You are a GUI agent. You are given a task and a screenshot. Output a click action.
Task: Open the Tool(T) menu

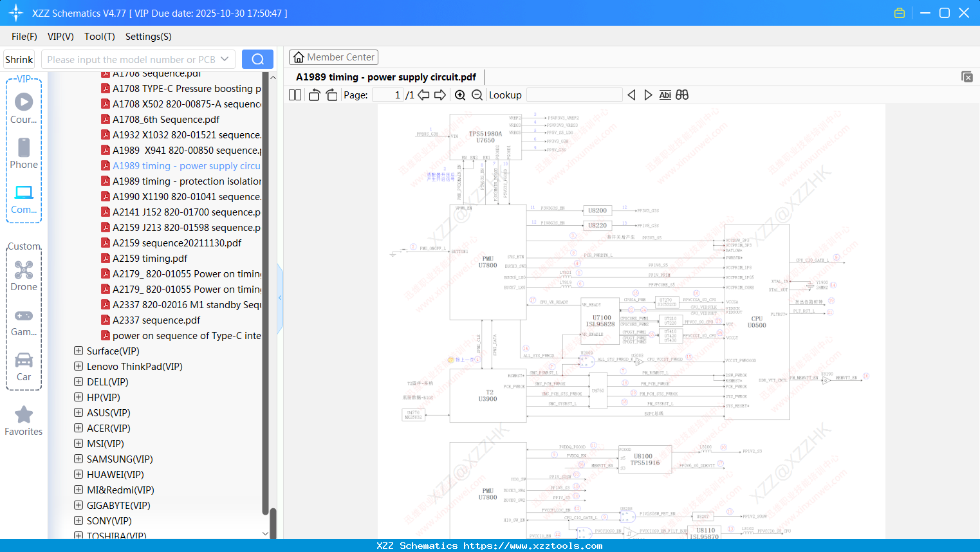coord(100,37)
